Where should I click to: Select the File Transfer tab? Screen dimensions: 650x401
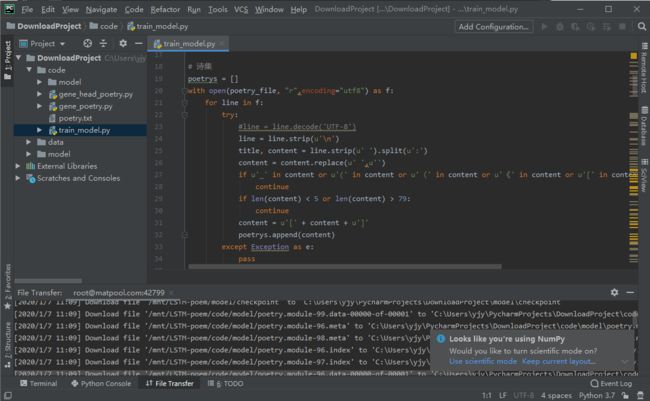click(170, 383)
